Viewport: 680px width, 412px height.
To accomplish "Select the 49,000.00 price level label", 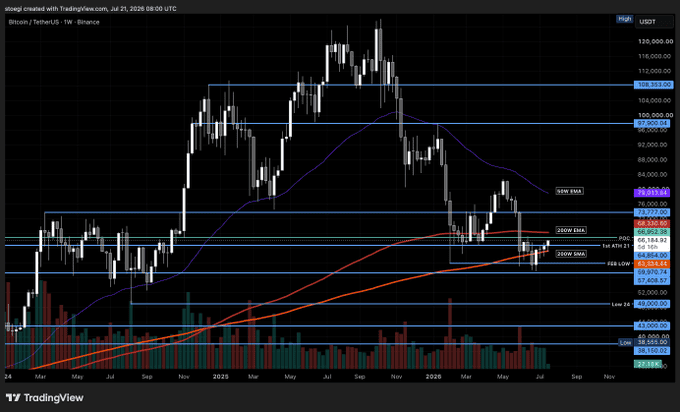I will click(x=652, y=304).
